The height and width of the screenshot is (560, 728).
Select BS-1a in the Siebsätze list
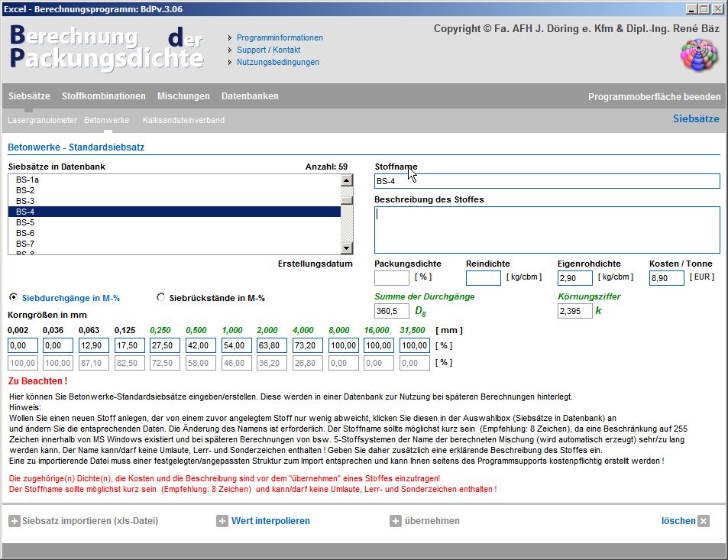(x=174, y=180)
